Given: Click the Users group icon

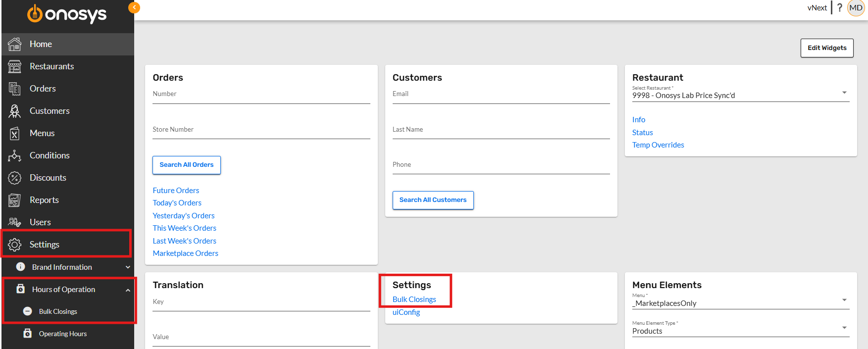Looking at the screenshot, I should click(x=14, y=222).
